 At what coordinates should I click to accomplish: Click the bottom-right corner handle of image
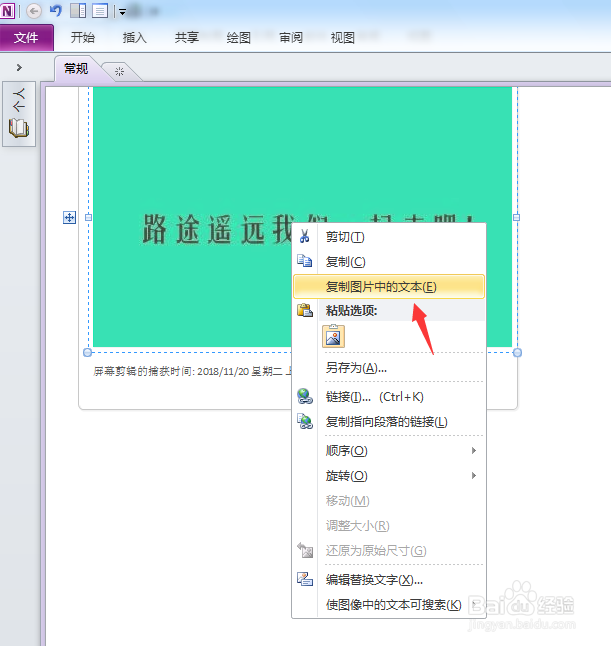[517, 353]
